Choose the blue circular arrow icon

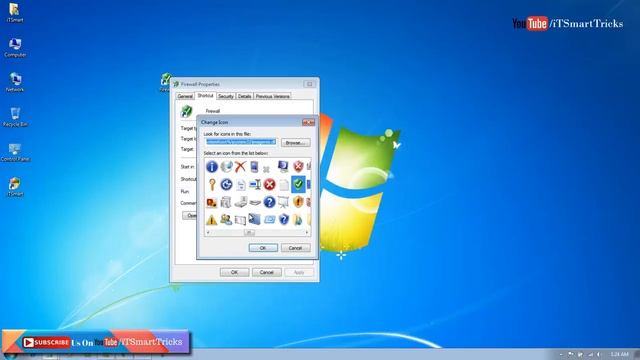click(x=226, y=184)
